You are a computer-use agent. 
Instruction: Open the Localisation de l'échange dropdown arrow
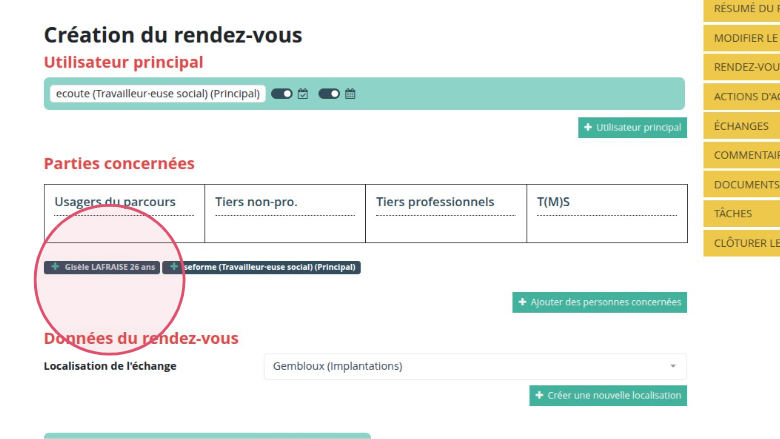click(x=673, y=366)
